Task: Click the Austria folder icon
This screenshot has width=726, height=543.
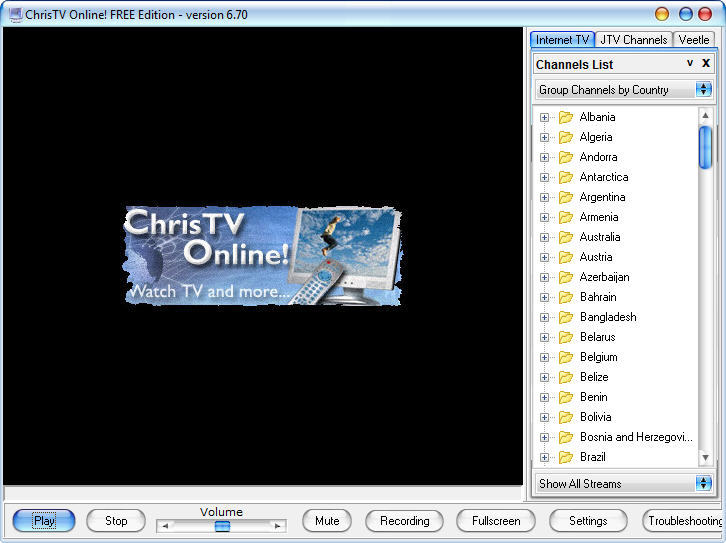Action: (x=565, y=257)
